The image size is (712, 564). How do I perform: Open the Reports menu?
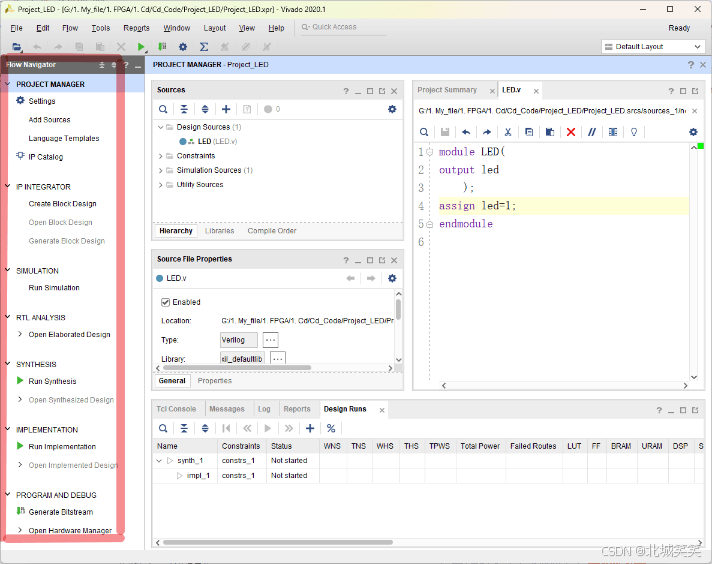[136, 28]
